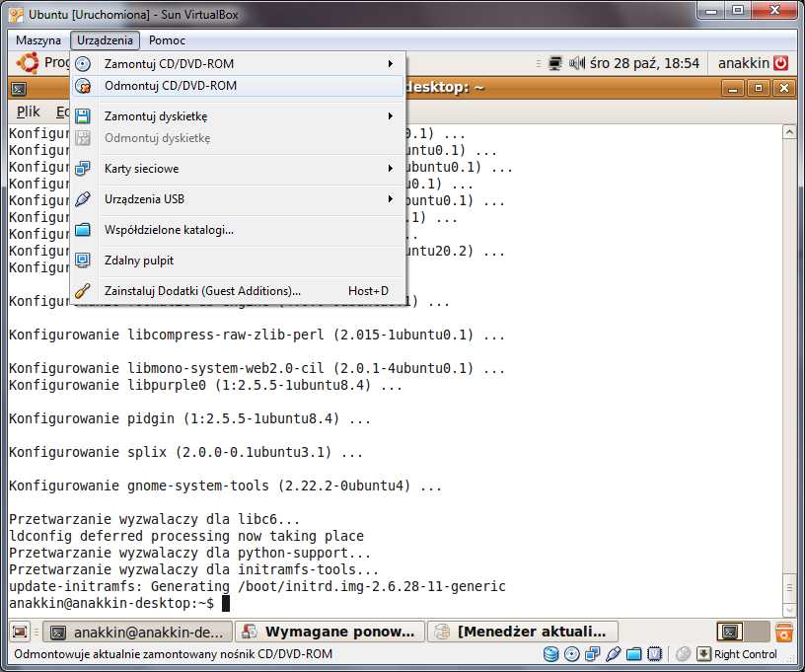805x672 pixels.
Task: Click the line Konfigurowanie libpurple0
Action: click(x=205, y=386)
